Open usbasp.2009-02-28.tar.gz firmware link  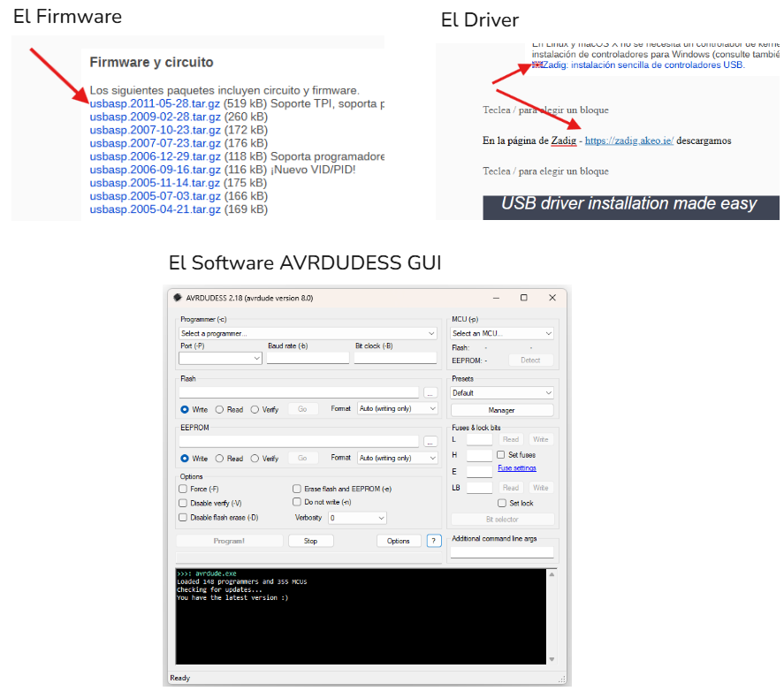coord(155,117)
